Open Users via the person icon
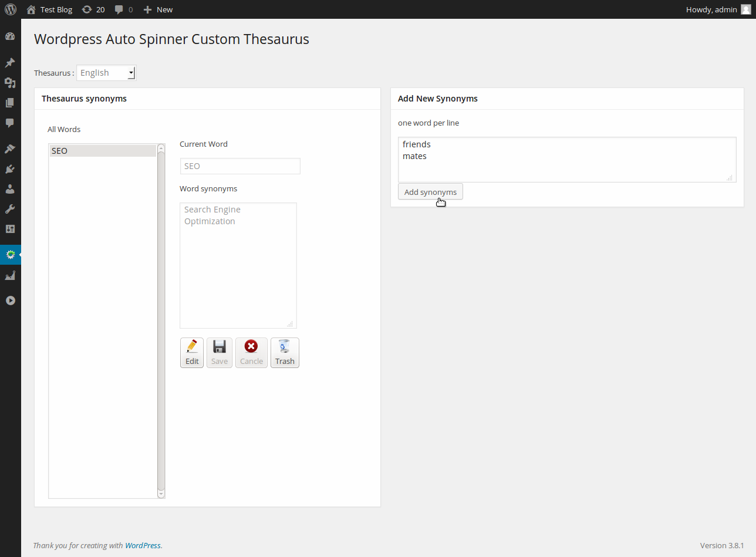This screenshot has height=557, width=756. pos(10,189)
